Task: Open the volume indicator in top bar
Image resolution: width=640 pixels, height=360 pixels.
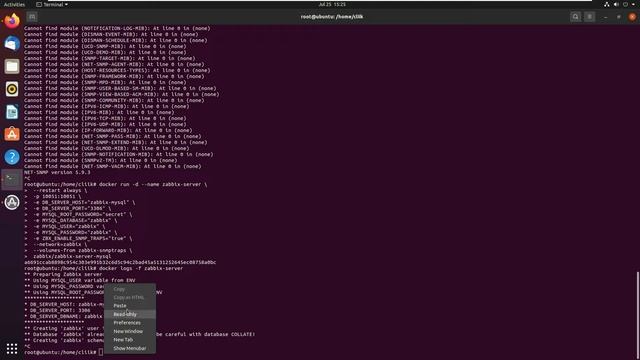Action: click(616, 4)
